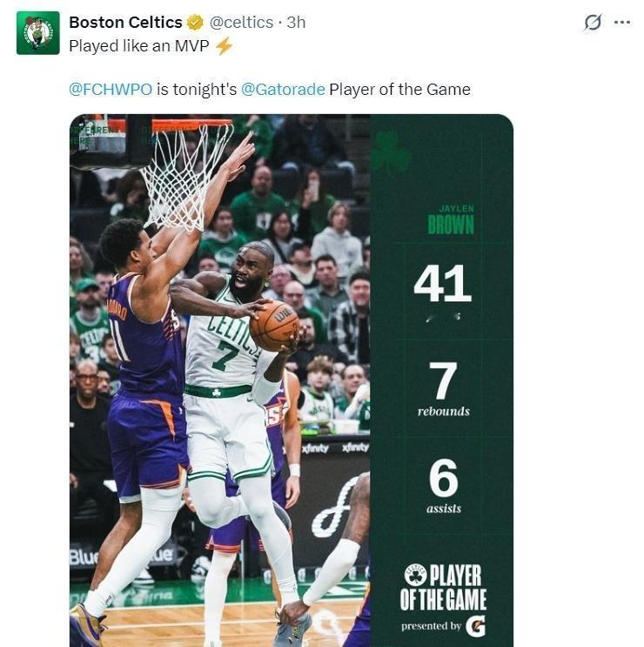Click the basketball in the photo
This screenshot has width=644, height=647.
pos(273,325)
